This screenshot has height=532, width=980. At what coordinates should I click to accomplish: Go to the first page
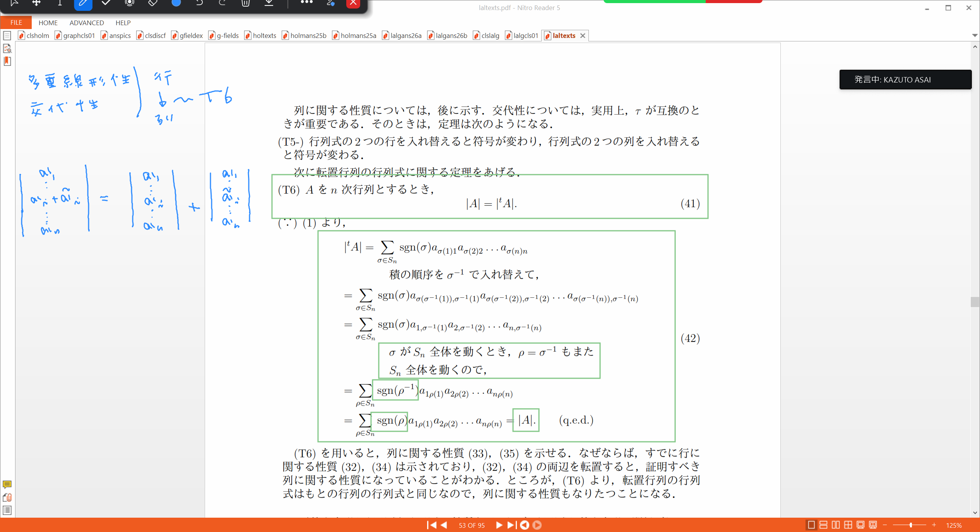click(x=431, y=525)
